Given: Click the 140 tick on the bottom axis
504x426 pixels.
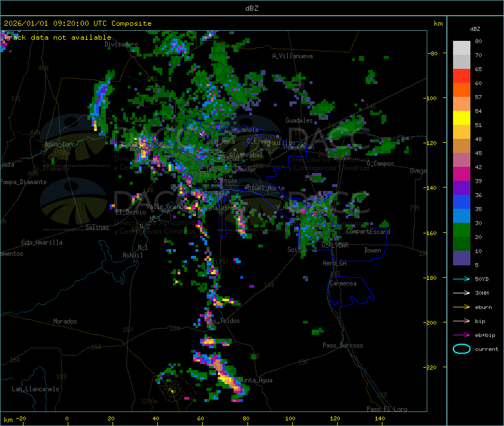Looking at the screenshot, I should click(x=380, y=418).
